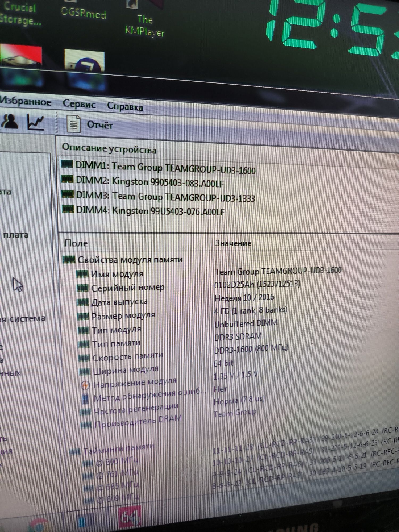Click the DIMM1 memory chip icon
399x532 pixels.
coord(67,164)
